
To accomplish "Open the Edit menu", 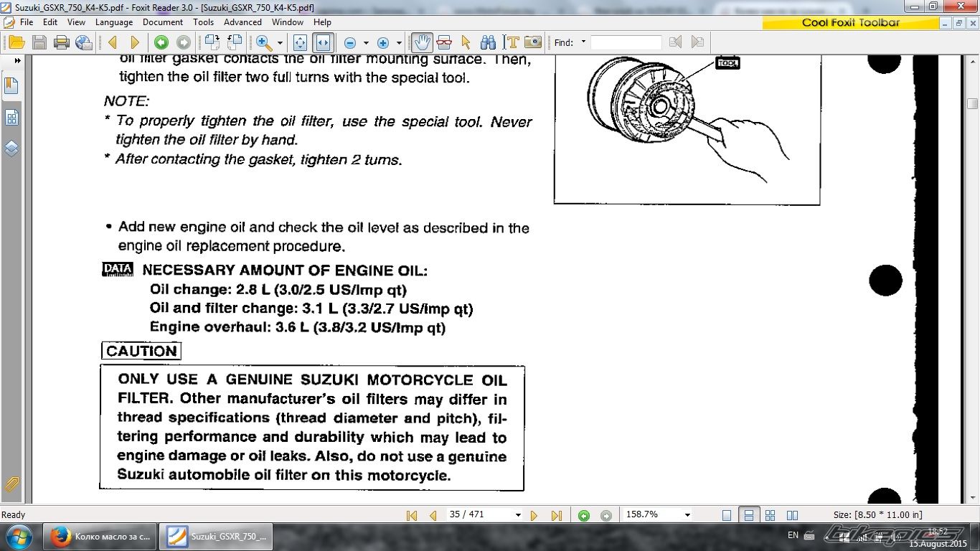I will (x=50, y=22).
